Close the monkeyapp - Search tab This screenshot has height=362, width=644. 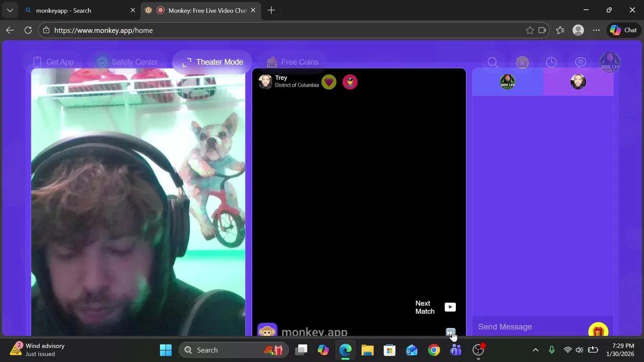coord(133,10)
